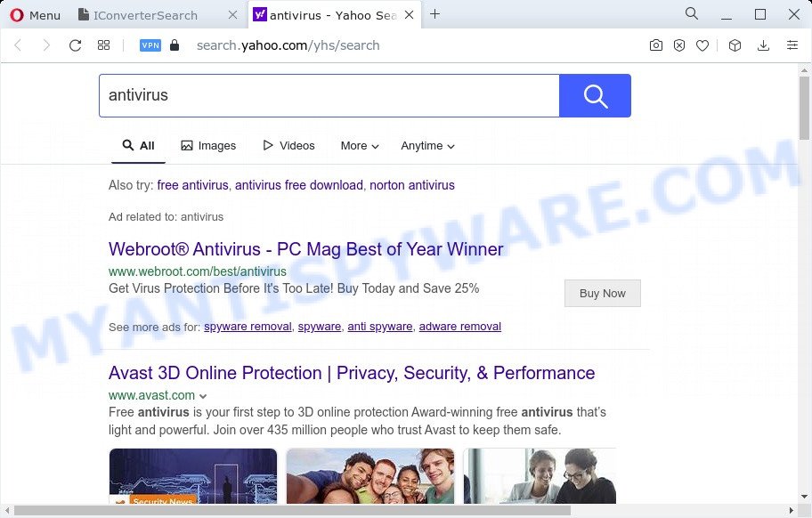This screenshot has height=518, width=812.
Task: Go forward with the forward arrow
Action: click(x=46, y=45)
